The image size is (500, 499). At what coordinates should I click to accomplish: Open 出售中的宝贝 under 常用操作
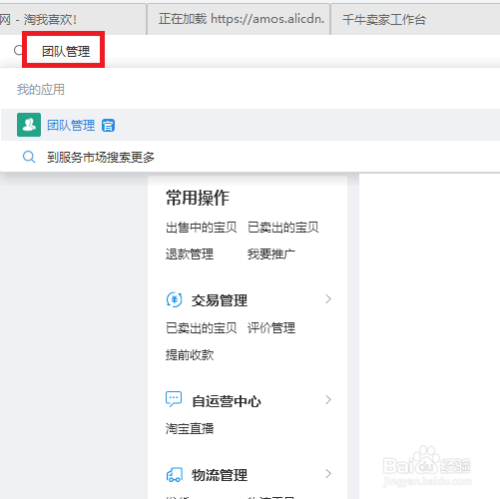pyautogui.click(x=201, y=228)
